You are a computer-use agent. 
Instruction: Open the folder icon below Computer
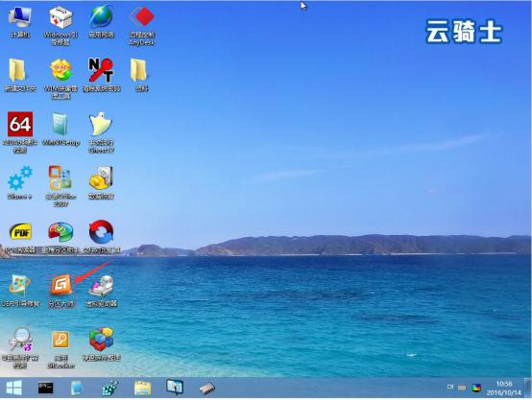point(19,75)
